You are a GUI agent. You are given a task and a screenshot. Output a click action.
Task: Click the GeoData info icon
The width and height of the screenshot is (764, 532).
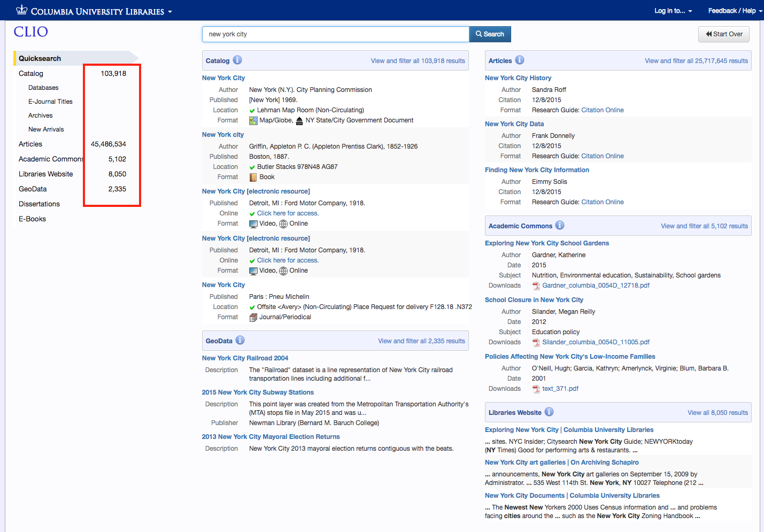click(240, 340)
